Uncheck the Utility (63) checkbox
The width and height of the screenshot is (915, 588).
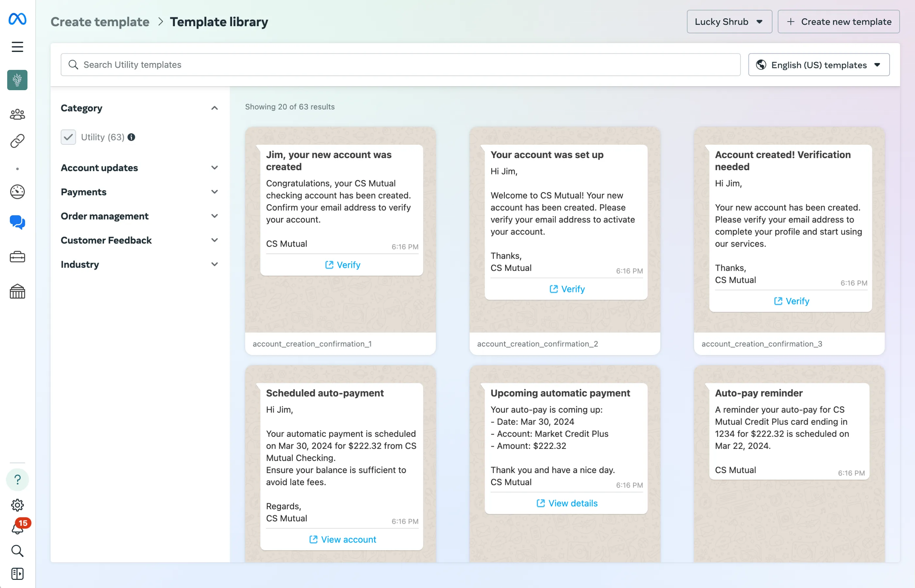(68, 137)
